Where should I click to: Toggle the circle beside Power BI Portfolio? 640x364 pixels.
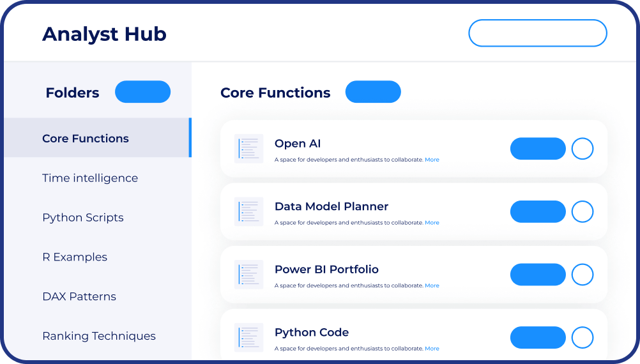point(582,274)
